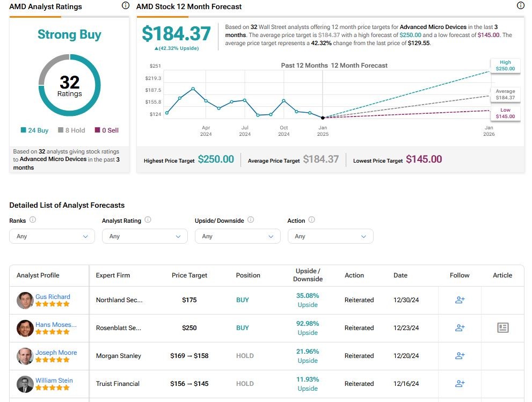Open the Ranks dropdown

(x=52, y=236)
